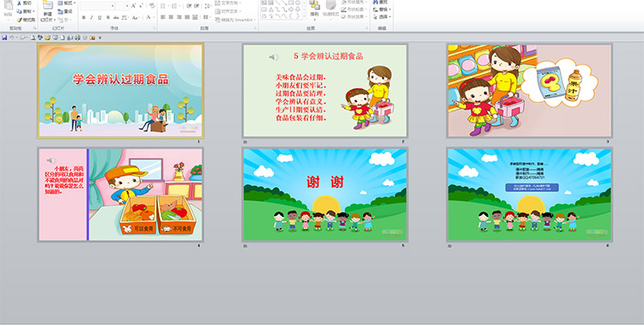Click the Format Painter (格式刷) brush icon
Image resolution: width=644 pixels, height=325 pixels.
pyautogui.click(x=19, y=20)
